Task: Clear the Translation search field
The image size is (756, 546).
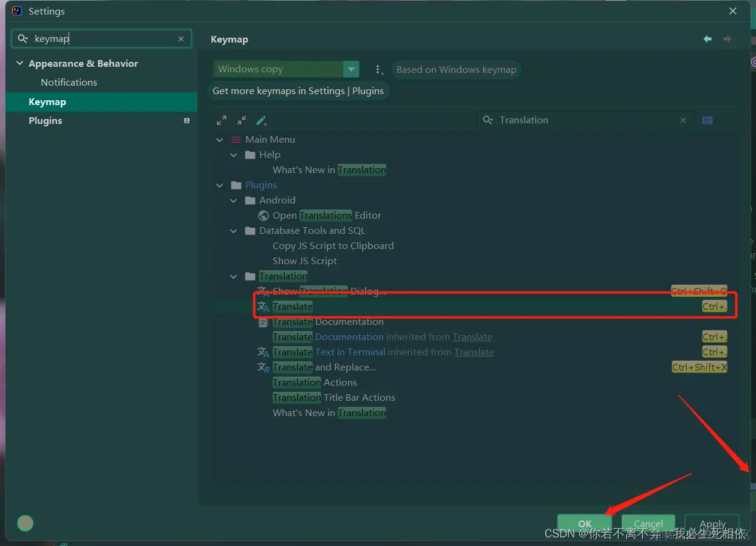Action: [683, 120]
